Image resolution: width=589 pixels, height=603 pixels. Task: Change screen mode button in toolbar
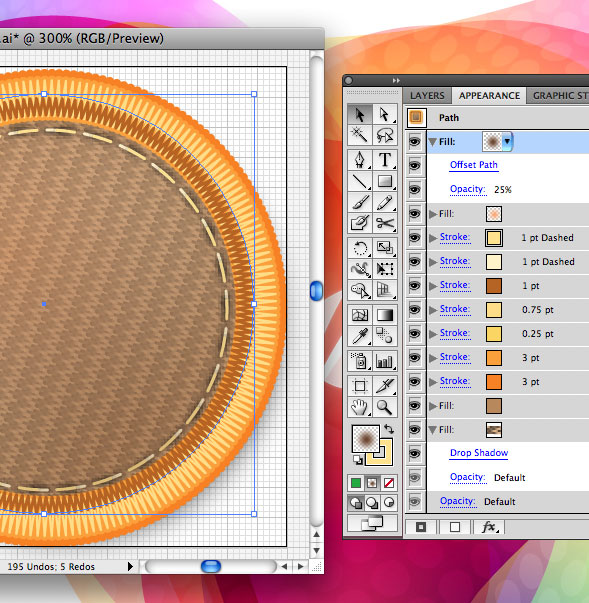pos(372,523)
